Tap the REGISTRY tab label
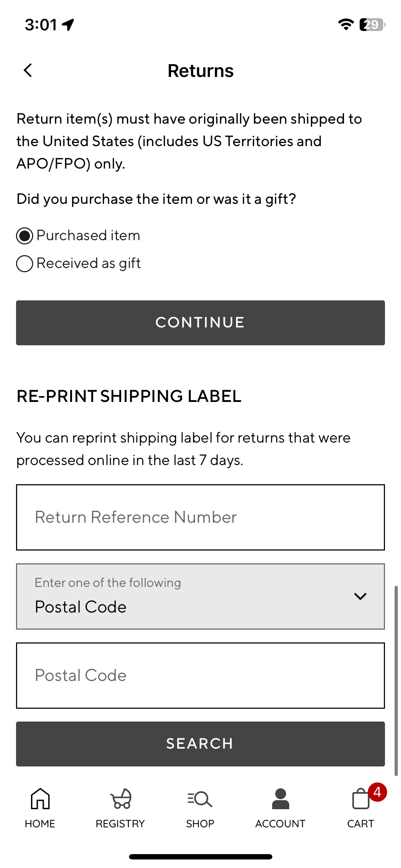This screenshot has width=401, height=868. click(x=120, y=823)
